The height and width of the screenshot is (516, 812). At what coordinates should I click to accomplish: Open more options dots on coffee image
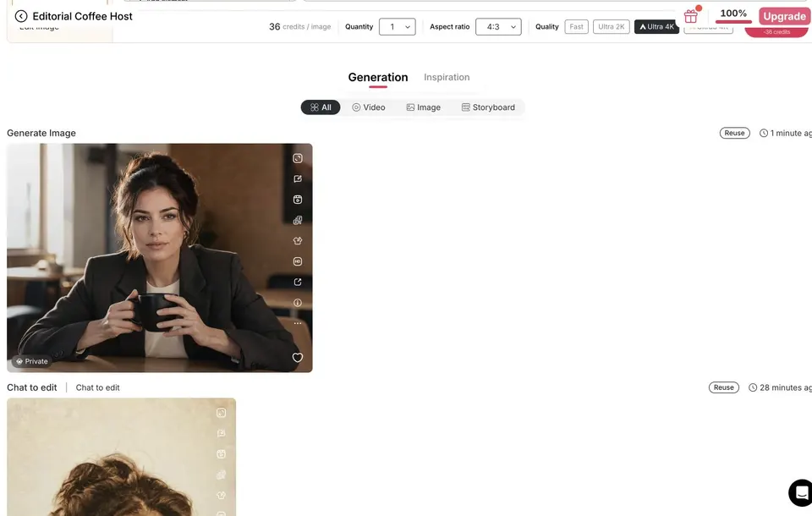coord(297,323)
